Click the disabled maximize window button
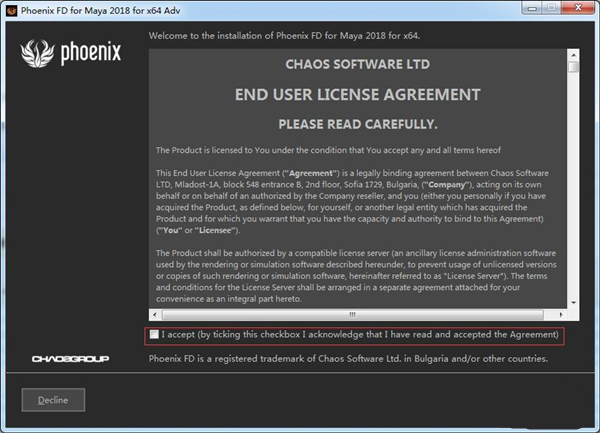The image size is (600, 433). [x=552, y=7]
